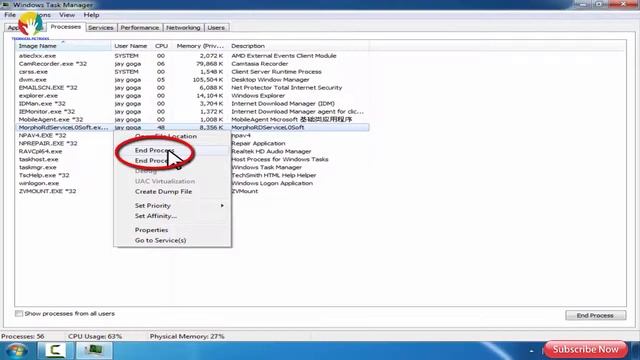640x360 pixels.
Task: Select csrss.exe process row
Action: pyautogui.click(x=192, y=71)
